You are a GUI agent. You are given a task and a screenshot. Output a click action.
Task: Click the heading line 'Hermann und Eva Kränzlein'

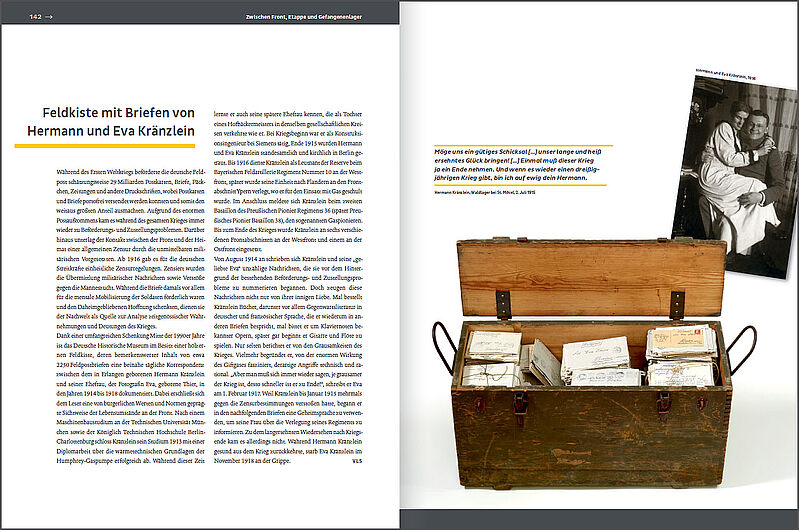[111, 131]
